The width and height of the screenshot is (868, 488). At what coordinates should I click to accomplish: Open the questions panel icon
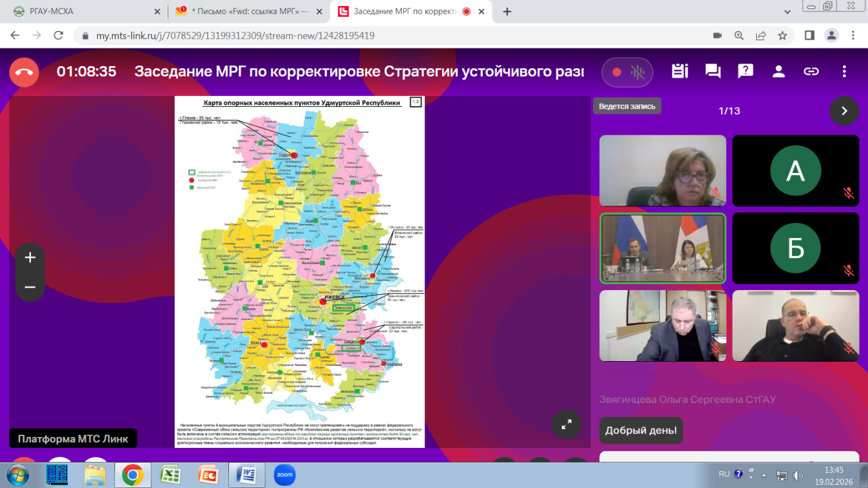pos(745,72)
